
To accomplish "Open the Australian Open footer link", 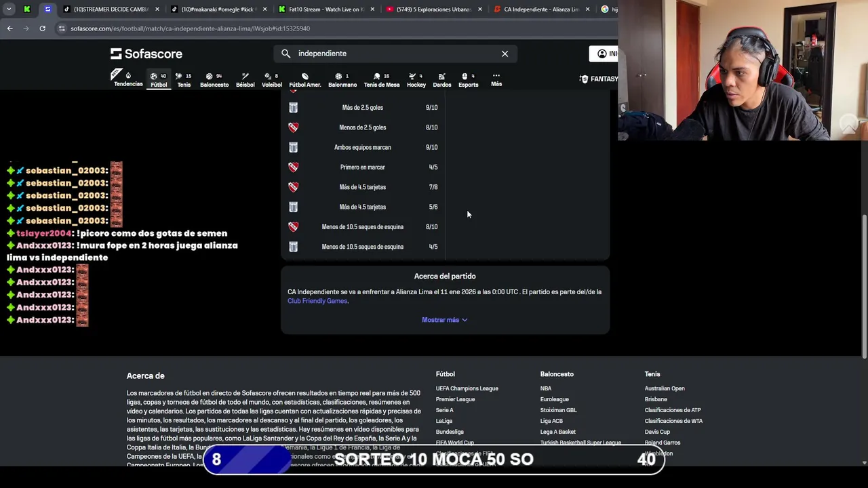I will 665,388.
